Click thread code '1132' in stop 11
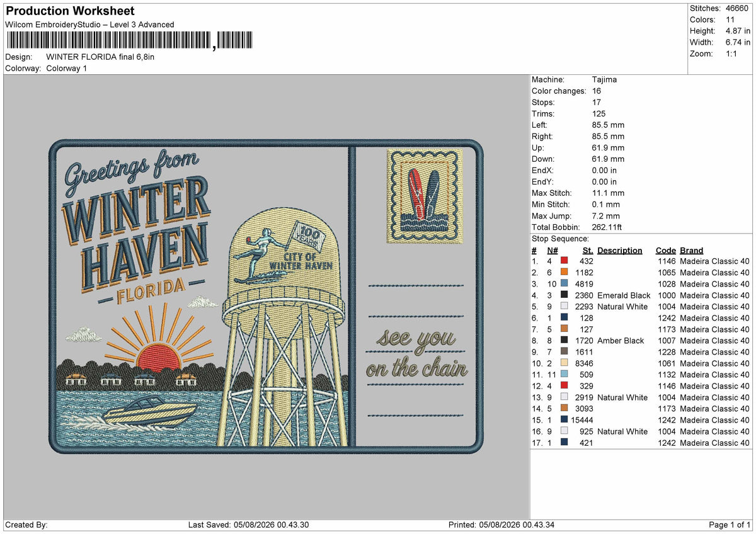Viewport: 756px width, 534px height. [x=667, y=374]
